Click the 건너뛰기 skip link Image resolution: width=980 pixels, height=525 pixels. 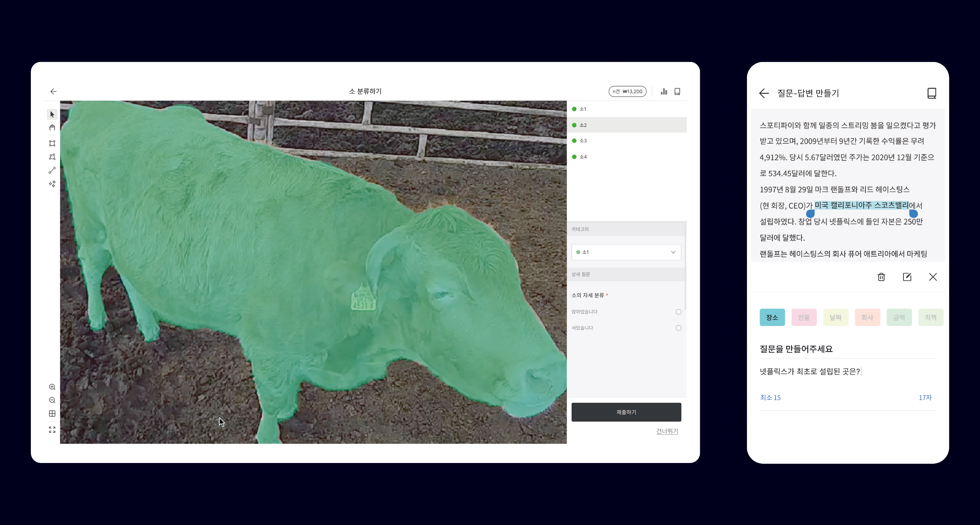[667, 431]
